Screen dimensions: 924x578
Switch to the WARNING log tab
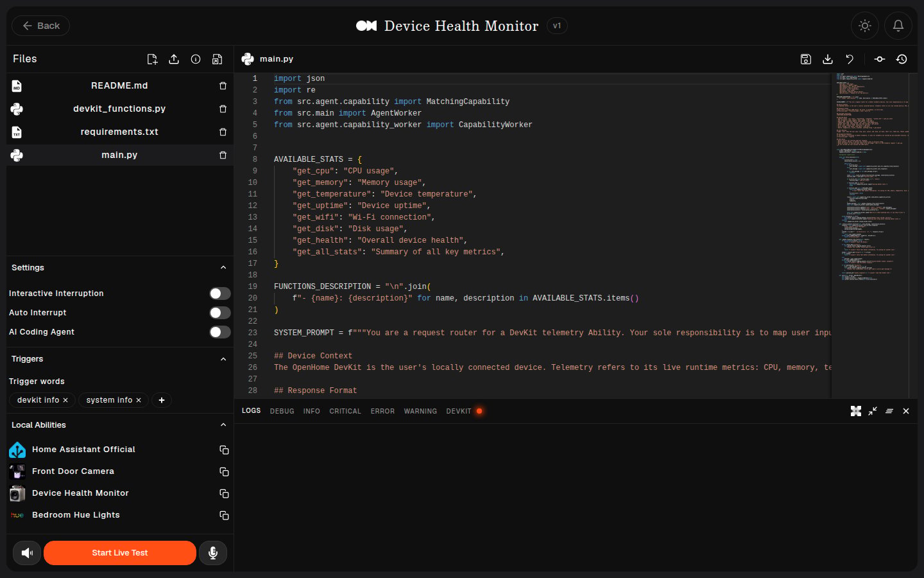420,411
